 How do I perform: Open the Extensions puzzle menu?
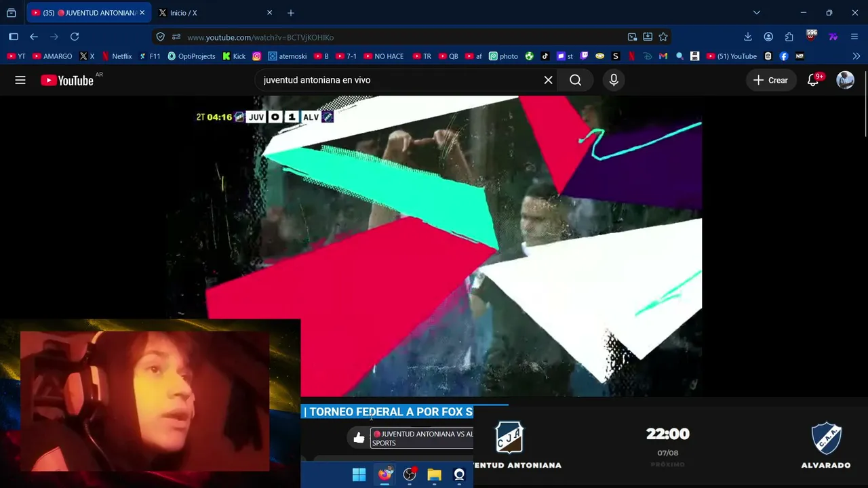[789, 37]
